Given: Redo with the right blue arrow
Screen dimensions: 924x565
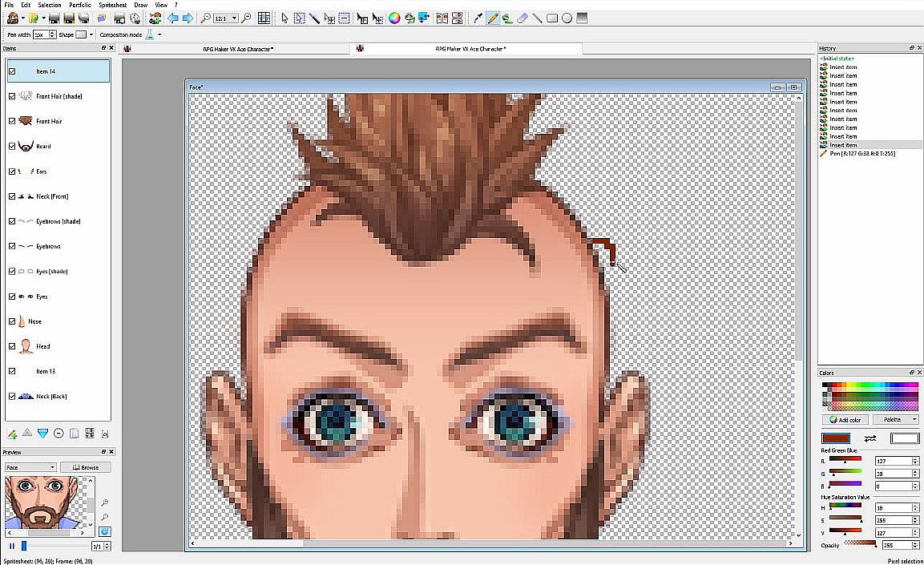Looking at the screenshot, I should (188, 18).
